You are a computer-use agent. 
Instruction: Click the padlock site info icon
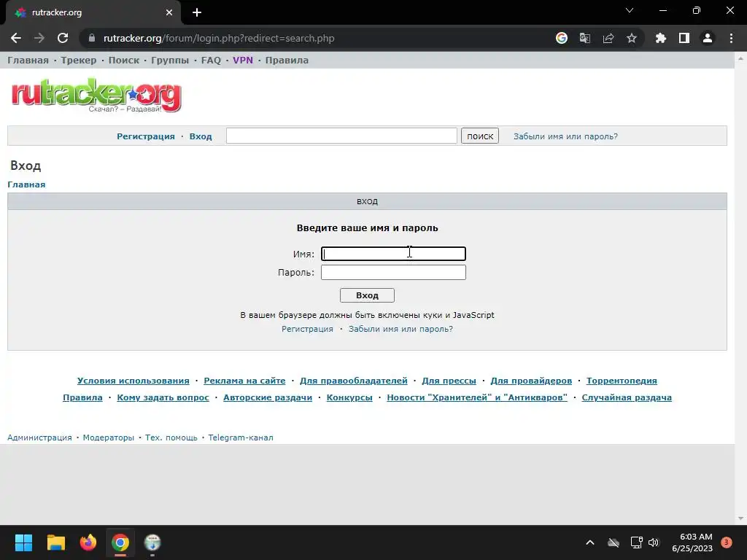(92, 38)
